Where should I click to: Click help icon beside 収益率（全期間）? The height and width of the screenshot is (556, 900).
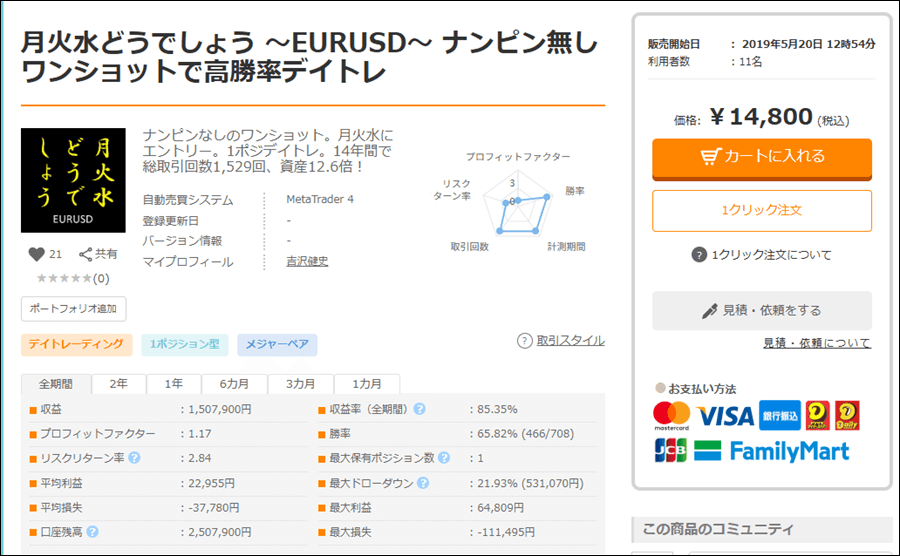(x=420, y=409)
